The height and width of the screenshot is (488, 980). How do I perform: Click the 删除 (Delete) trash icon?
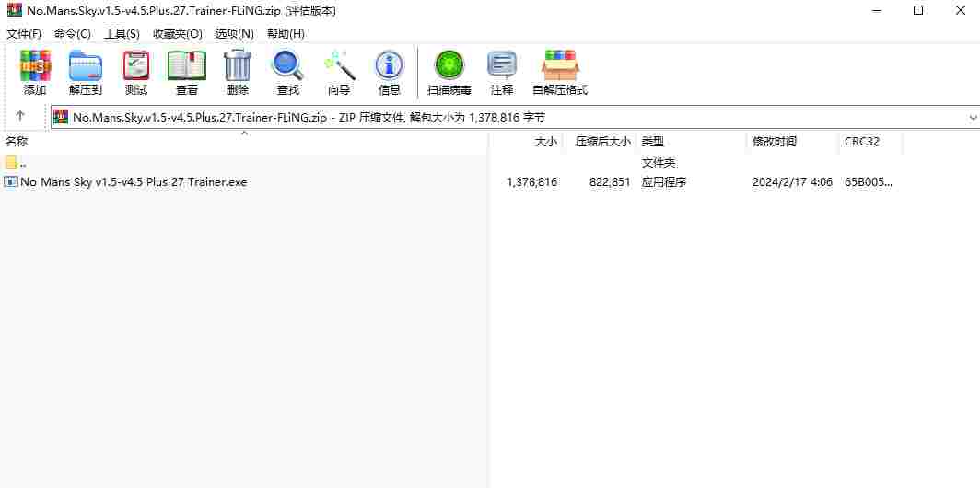click(238, 65)
